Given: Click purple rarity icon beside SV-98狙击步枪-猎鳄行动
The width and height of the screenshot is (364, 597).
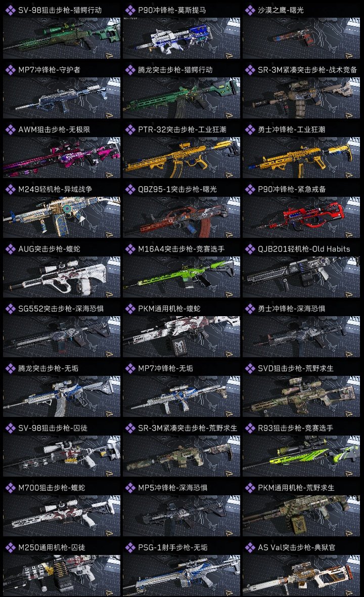Looking at the screenshot, I should (x=10, y=10).
